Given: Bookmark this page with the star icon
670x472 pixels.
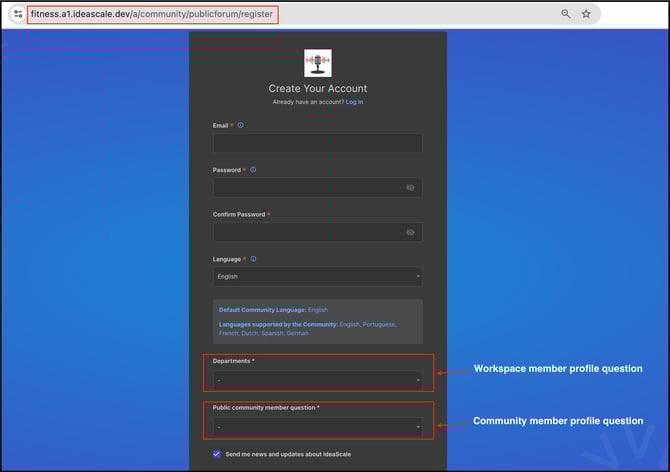Looking at the screenshot, I should (586, 14).
